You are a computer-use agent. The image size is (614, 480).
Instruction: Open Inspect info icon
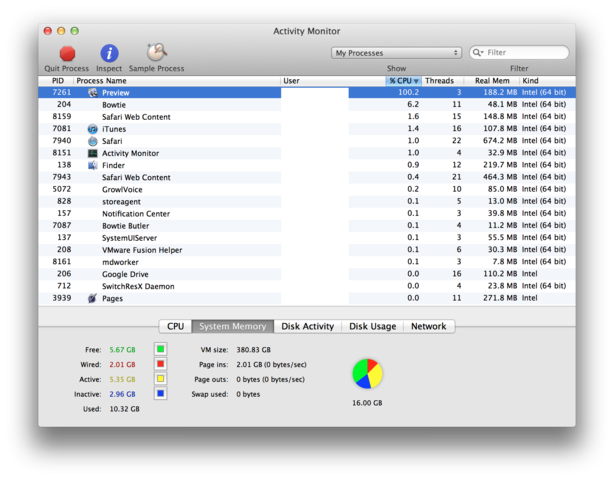click(109, 53)
